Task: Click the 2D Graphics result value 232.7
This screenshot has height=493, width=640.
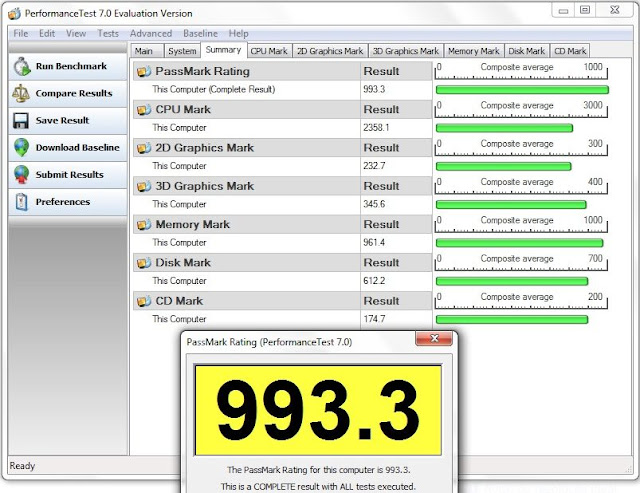Action: click(x=374, y=166)
